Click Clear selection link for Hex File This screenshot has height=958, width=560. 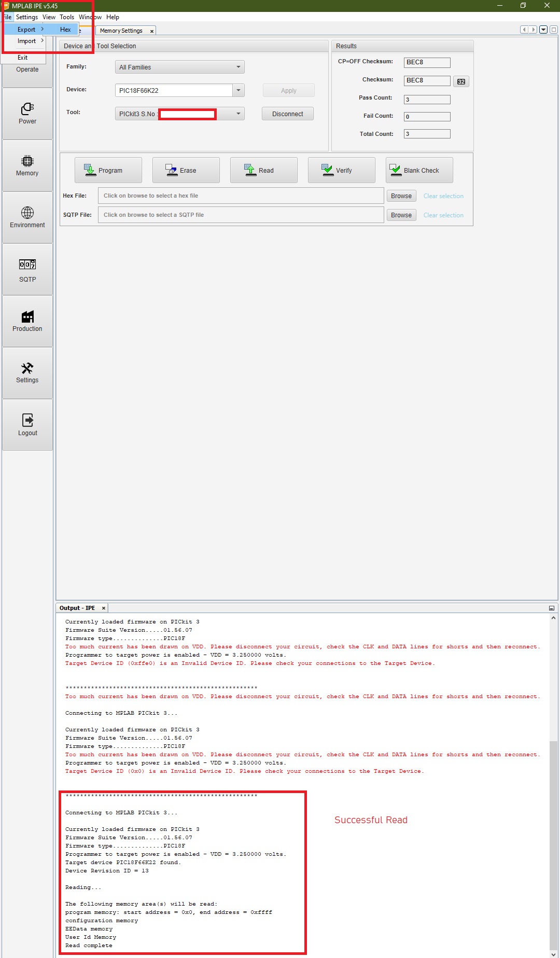pyautogui.click(x=443, y=196)
